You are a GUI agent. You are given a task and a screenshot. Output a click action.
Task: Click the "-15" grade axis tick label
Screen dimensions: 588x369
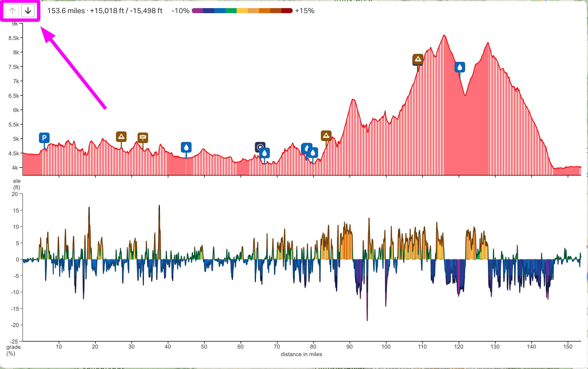(15, 309)
